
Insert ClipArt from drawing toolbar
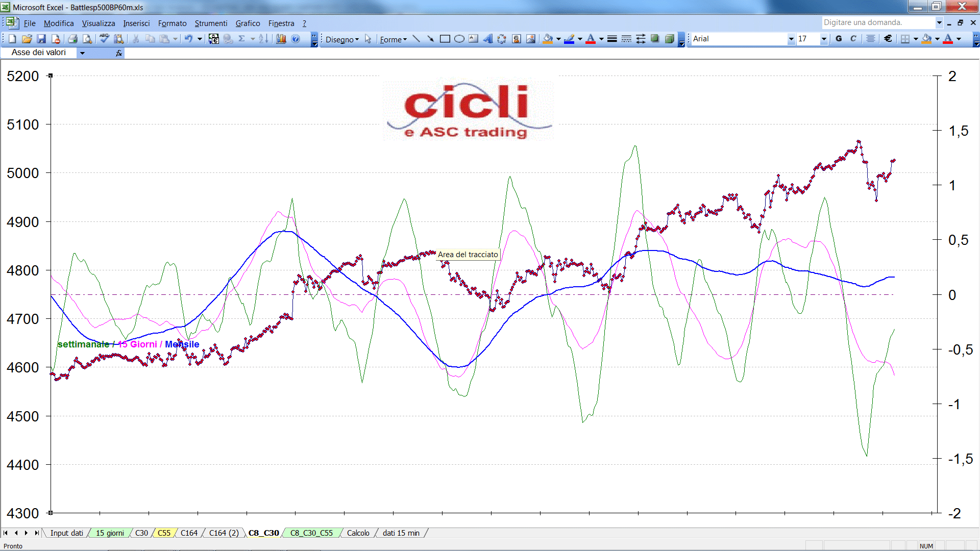point(516,39)
